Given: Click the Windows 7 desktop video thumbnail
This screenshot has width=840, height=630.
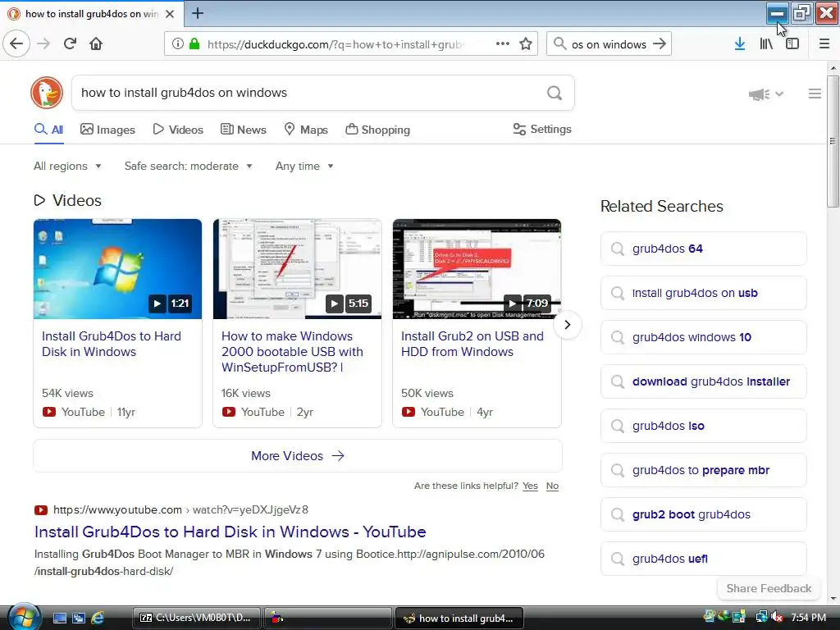Looking at the screenshot, I should [x=117, y=269].
